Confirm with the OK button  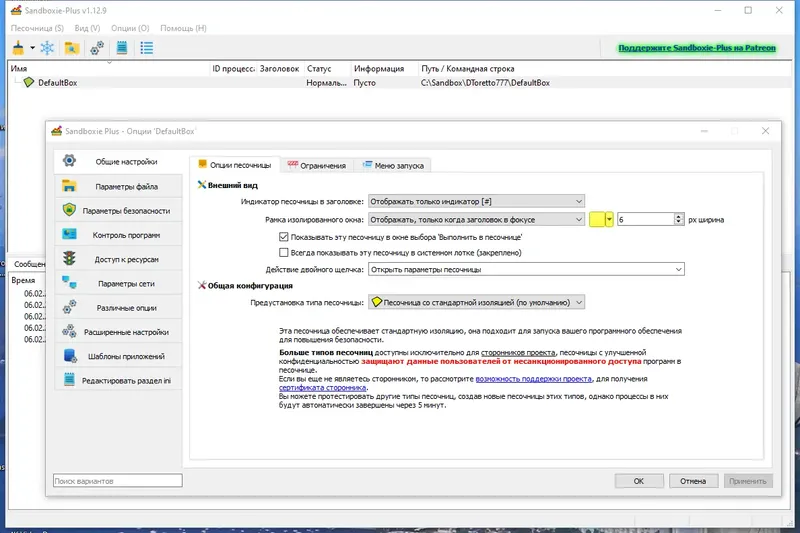point(639,480)
